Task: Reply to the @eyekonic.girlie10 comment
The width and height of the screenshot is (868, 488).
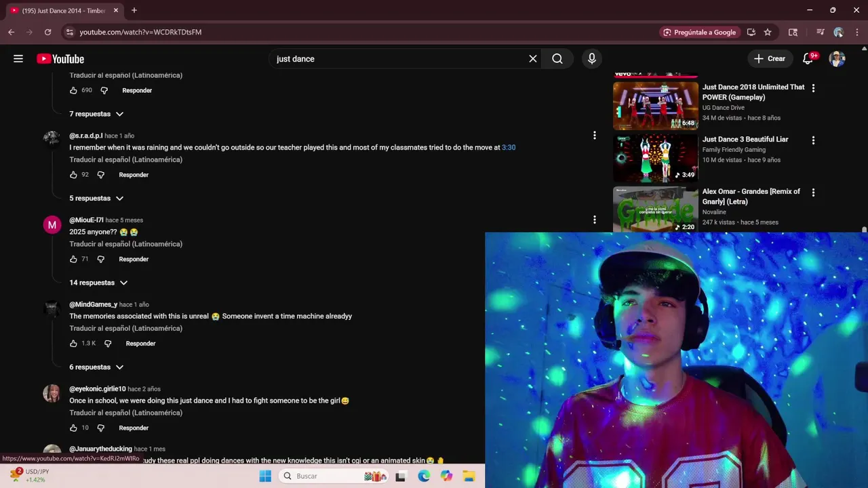Action: [x=134, y=428]
